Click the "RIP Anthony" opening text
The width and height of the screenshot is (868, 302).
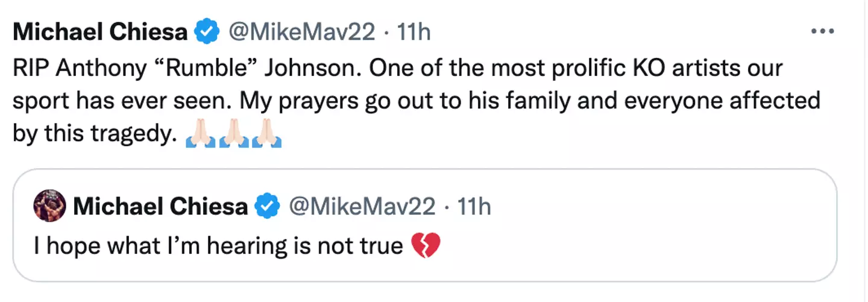(78, 68)
